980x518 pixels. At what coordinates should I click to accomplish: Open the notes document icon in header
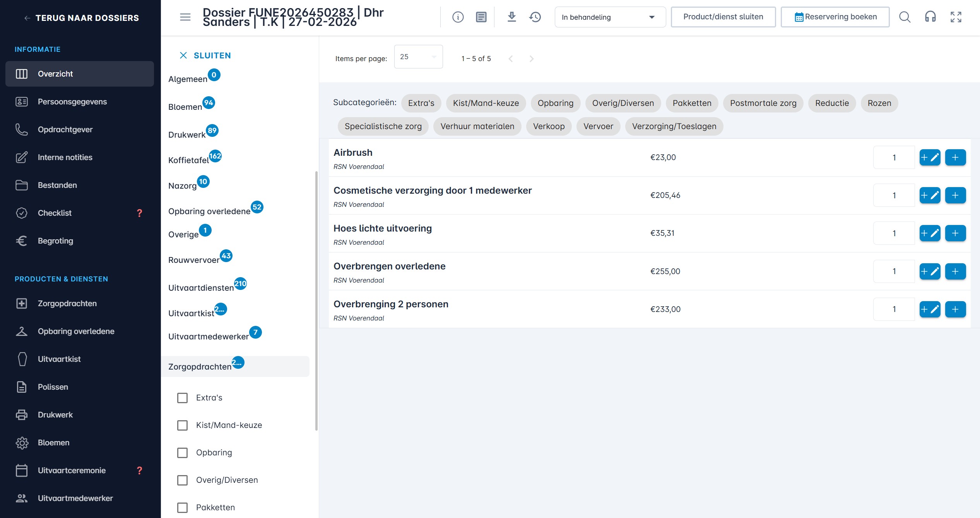point(481,17)
